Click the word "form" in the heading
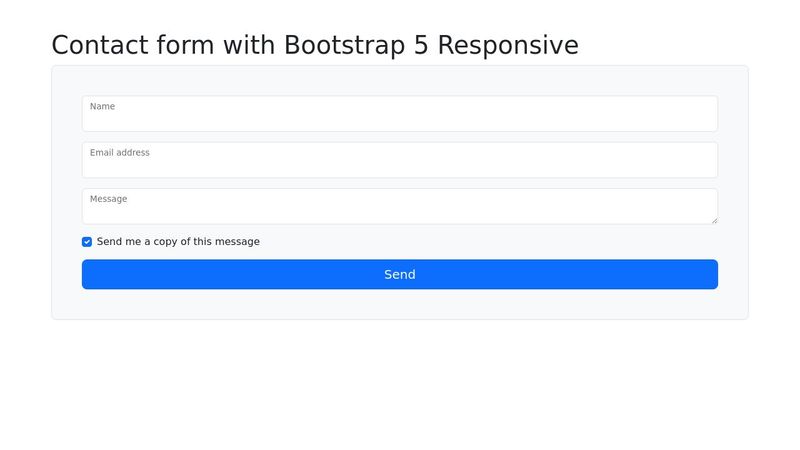Image resolution: width=800 pixels, height=450 pixels. point(186,45)
